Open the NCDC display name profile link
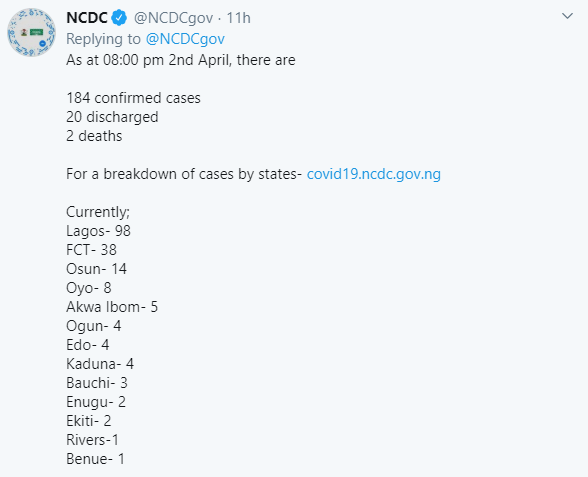Screen dimensions: 588x477 pyautogui.click(x=87, y=18)
